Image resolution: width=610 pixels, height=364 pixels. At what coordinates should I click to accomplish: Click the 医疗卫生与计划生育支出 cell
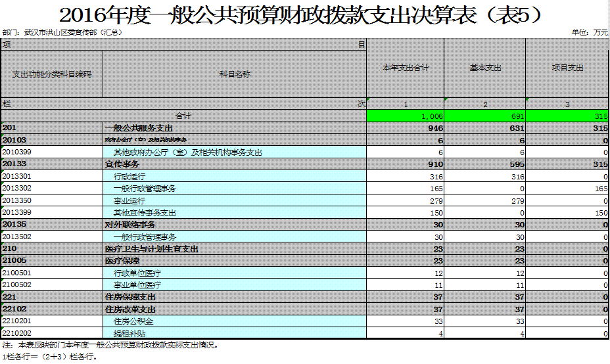click(x=235, y=249)
